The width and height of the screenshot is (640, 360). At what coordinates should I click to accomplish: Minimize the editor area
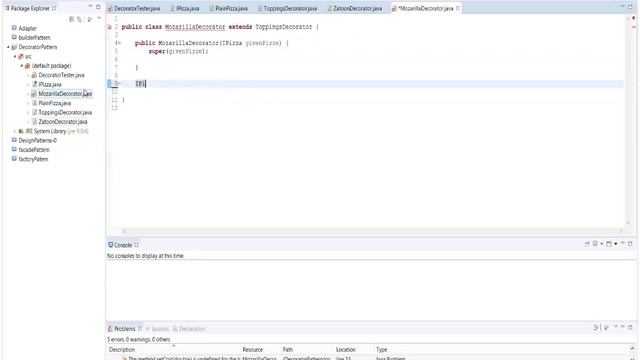(x=622, y=7)
